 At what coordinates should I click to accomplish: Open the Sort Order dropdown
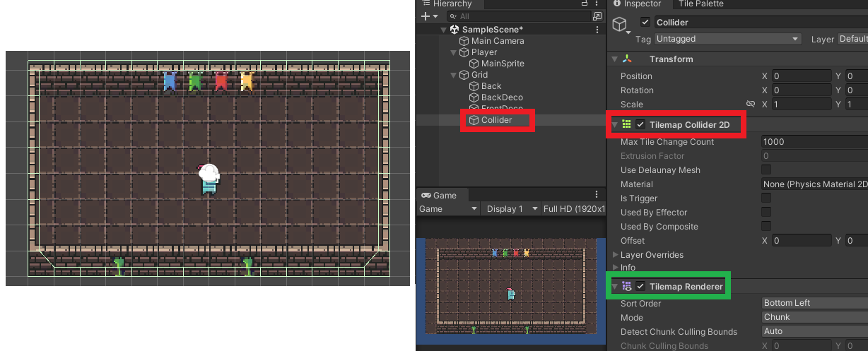point(814,303)
